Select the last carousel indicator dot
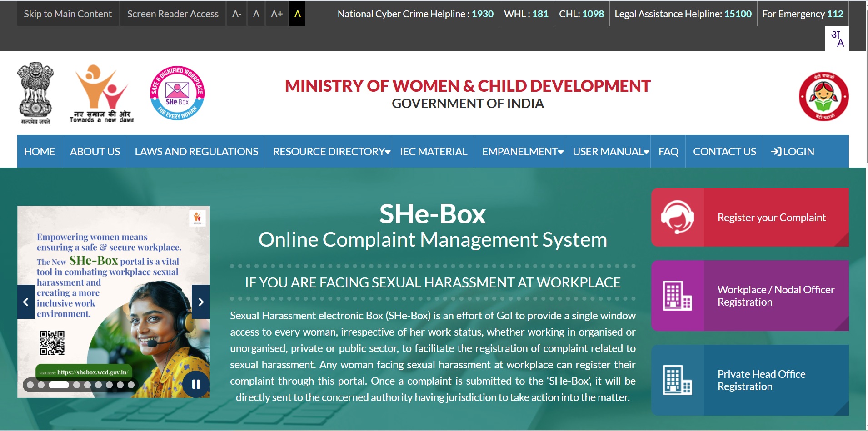This screenshot has width=868, height=431. click(131, 385)
